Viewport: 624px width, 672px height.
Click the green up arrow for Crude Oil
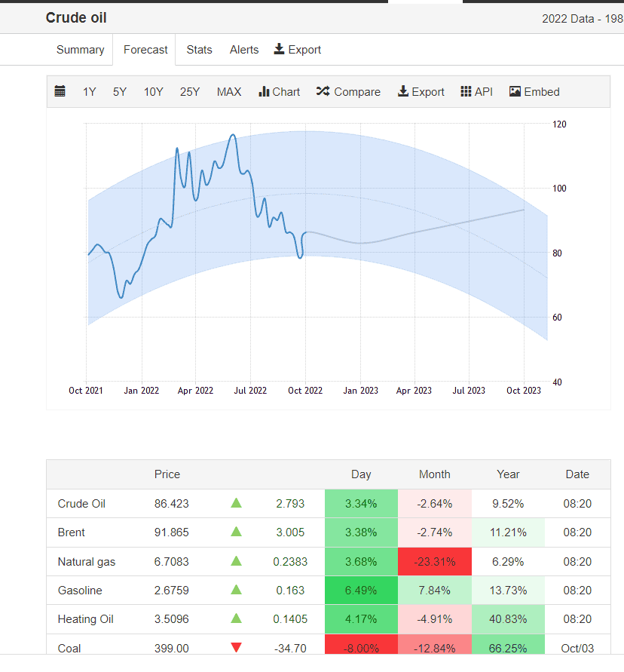coord(237,503)
